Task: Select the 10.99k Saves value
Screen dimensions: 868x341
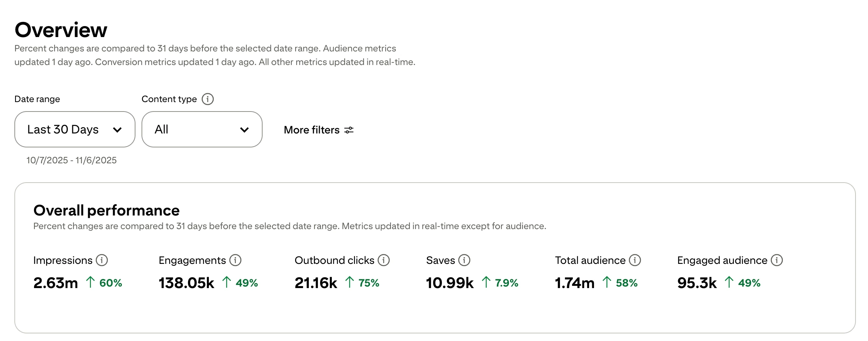Action: click(450, 283)
